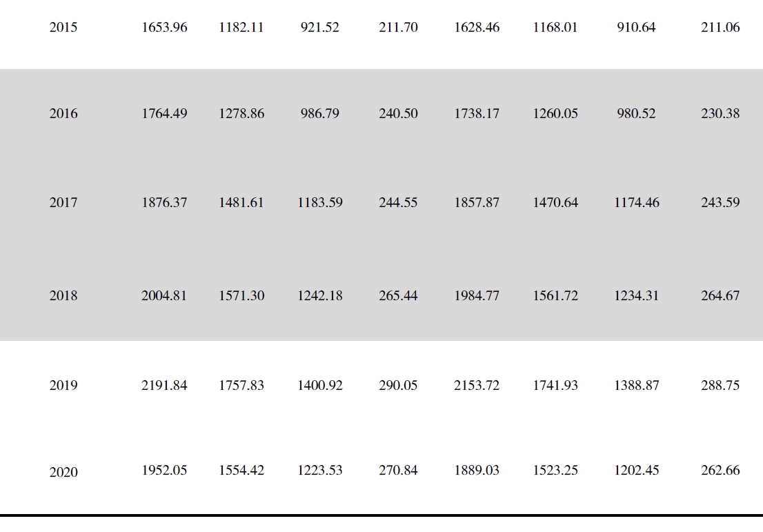Click the value 910.64
The height and width of the screenshot is (532, 763).
click(637, 29)
